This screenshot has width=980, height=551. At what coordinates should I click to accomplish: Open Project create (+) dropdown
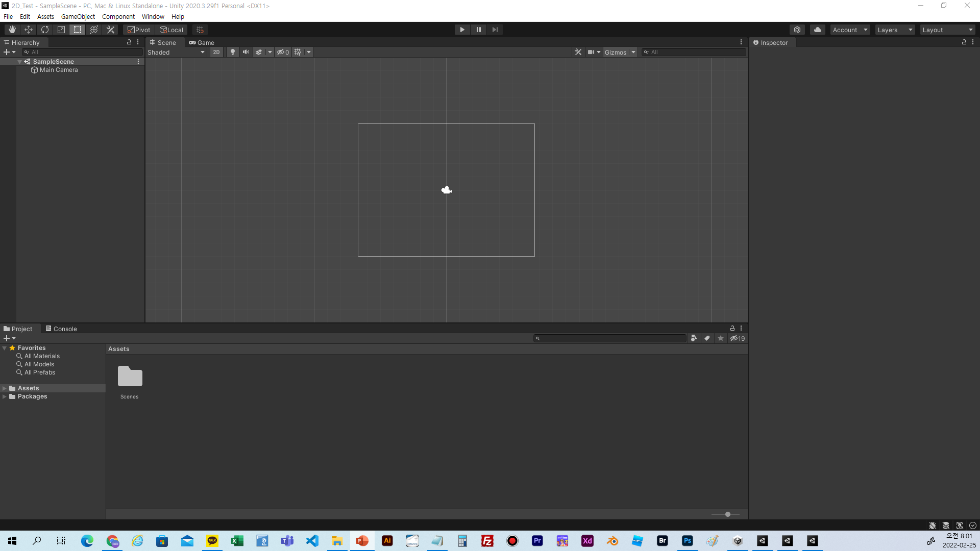10,338
